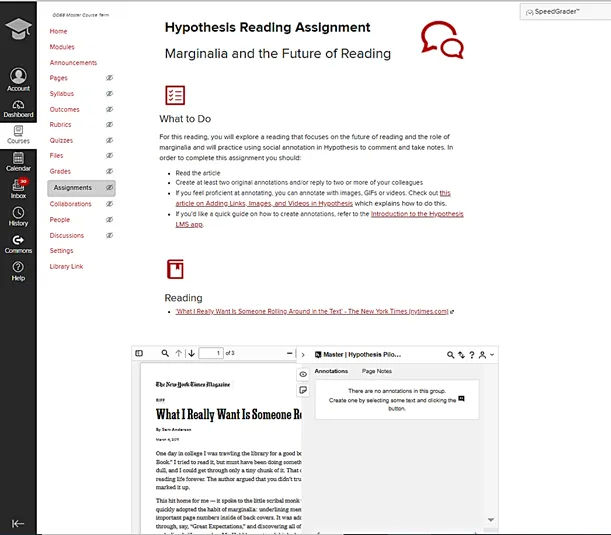This screenshot has width=611, height=535.
Task: Open Quizzes in course navigation
Action: [61, 140]
